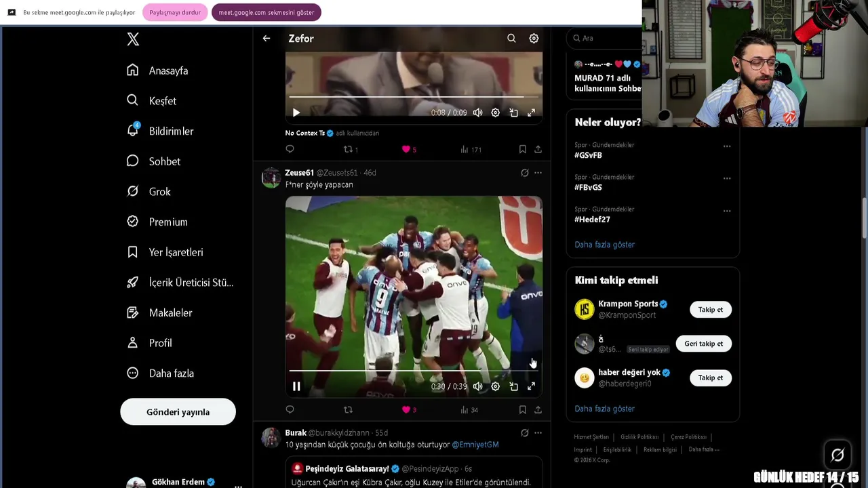Share the Zeuse61 post
The image size is (868, 488).
(x=538, y=409)
